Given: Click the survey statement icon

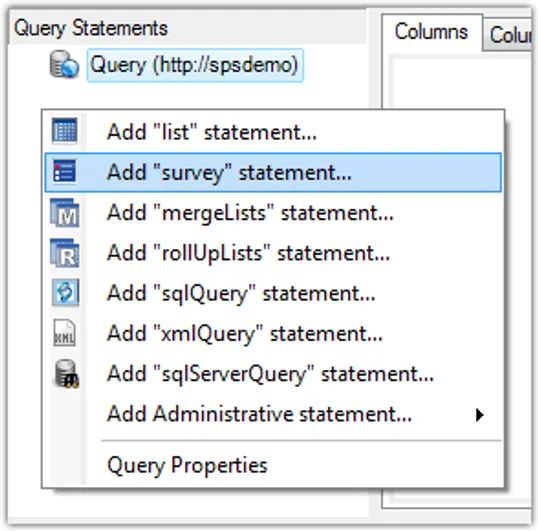Looking at the screenshot, I should coord(65,171).
